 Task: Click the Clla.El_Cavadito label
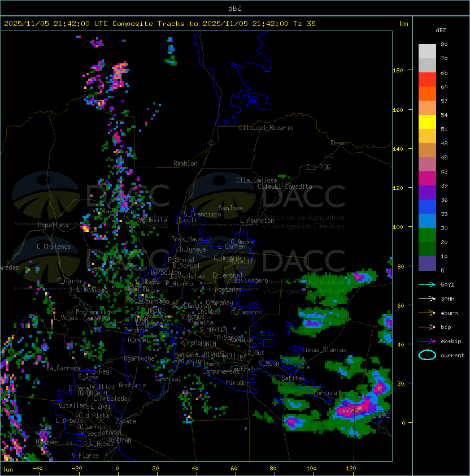click(285, 187)
